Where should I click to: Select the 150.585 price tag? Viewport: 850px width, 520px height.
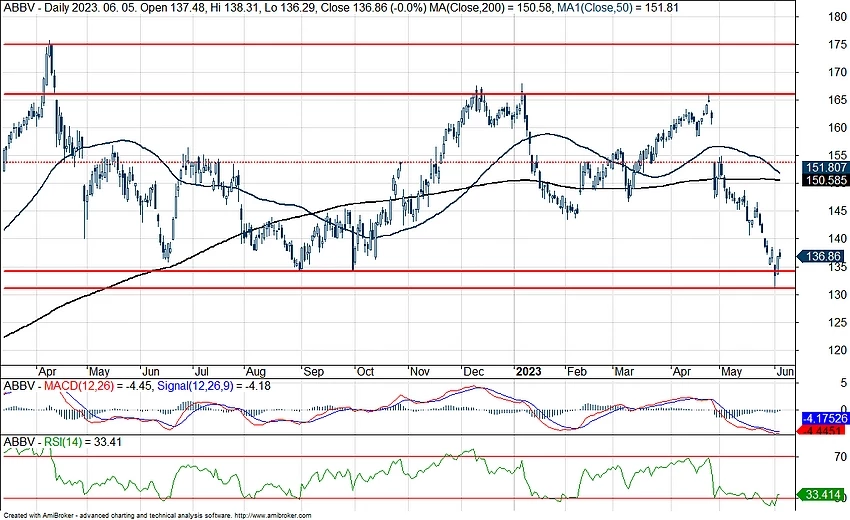pos(826,180)
